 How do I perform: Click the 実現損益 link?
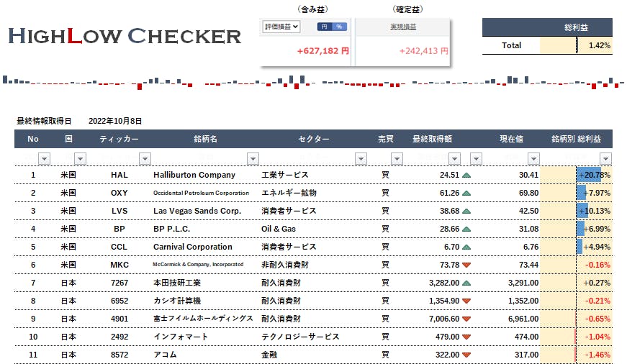point(403,27)
